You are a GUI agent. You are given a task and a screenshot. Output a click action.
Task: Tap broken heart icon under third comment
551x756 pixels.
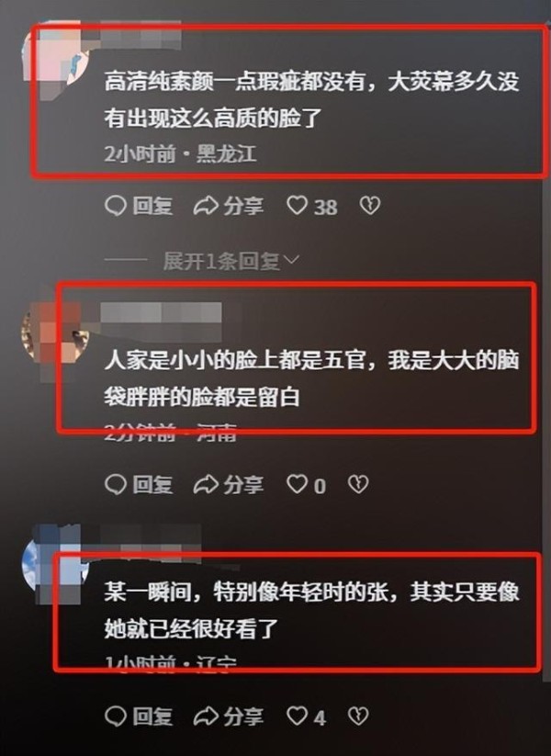[358, 717]
